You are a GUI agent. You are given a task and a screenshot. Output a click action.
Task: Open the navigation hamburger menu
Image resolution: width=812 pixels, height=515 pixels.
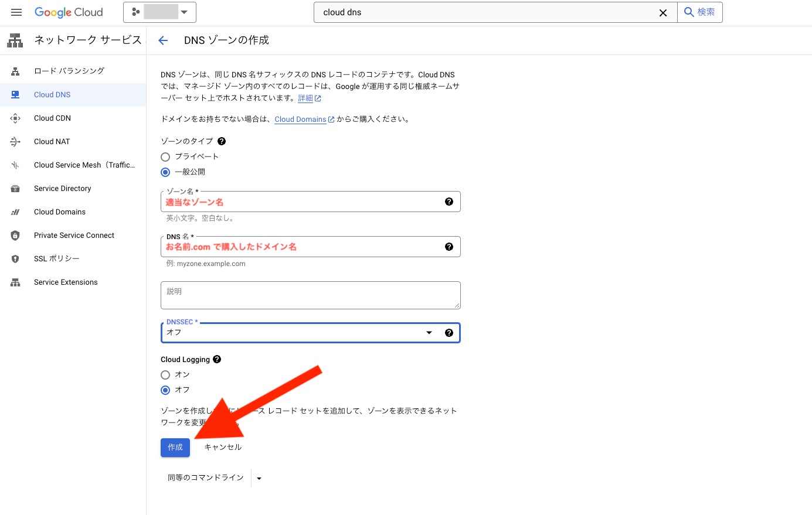(x=16, y=12)
